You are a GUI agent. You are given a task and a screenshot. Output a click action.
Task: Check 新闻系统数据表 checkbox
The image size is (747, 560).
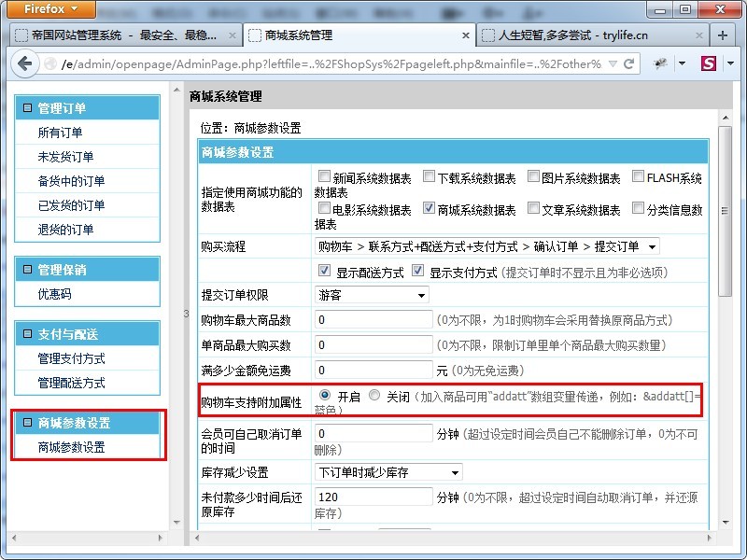pyautogui.click(x=324, y=176)
